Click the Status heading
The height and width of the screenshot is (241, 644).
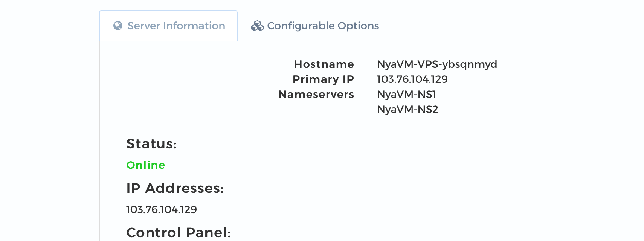(151, 144)
